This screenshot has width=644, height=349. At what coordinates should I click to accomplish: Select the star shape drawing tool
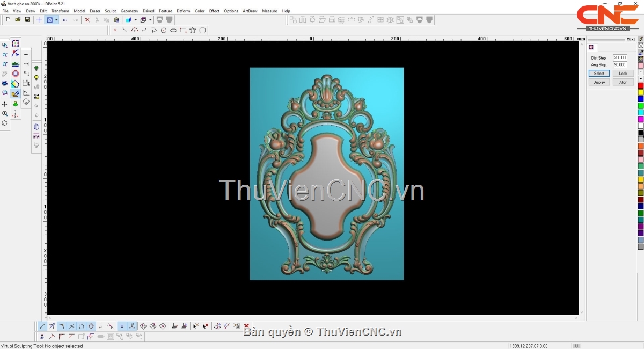193,30
